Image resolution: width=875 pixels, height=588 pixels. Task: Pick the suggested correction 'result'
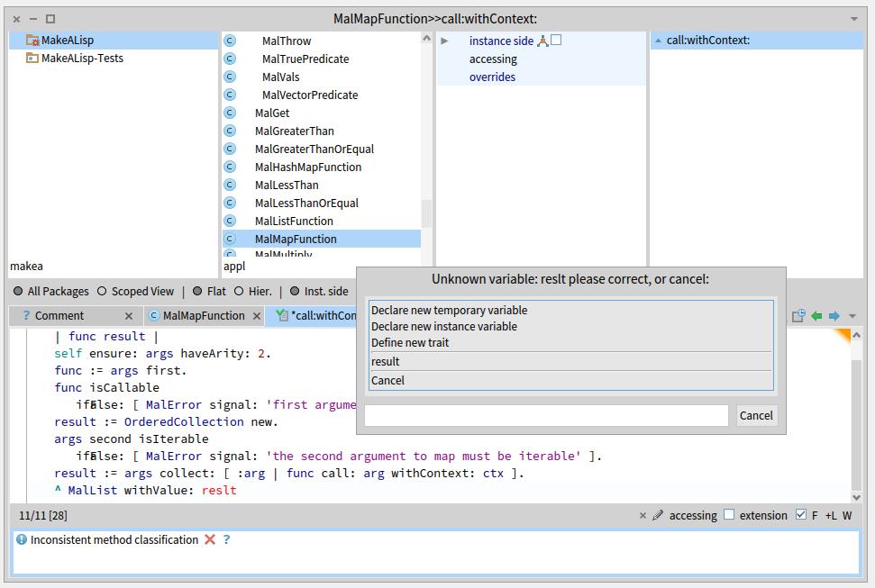pyautogui.click(x=386, y=361)
